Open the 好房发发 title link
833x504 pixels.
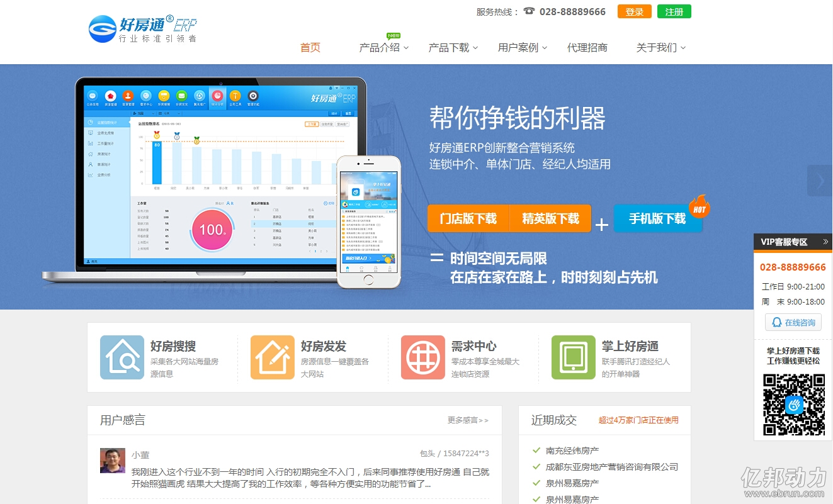point(324,346)
